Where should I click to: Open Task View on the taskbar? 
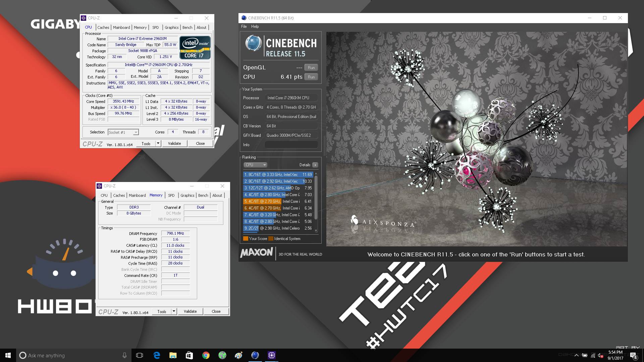140,355
